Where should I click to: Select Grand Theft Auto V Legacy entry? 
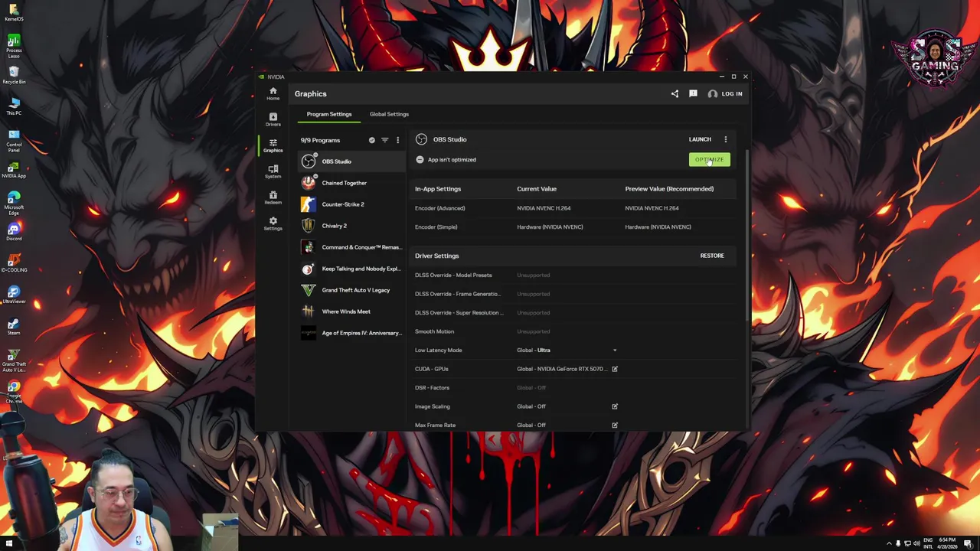(x=351, y=290)
